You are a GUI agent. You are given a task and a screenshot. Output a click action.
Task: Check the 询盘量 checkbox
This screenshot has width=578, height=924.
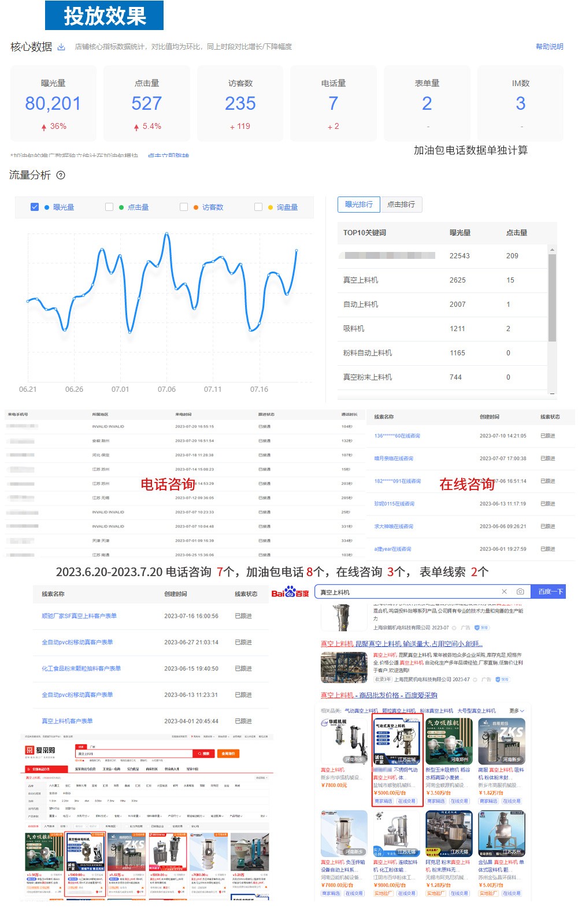coord(258,207)
